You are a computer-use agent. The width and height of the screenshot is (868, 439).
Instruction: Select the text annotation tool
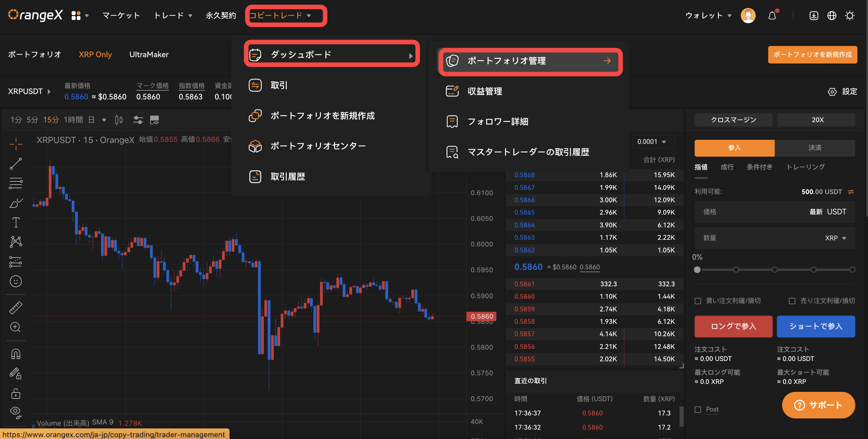[x=16, y=222]
